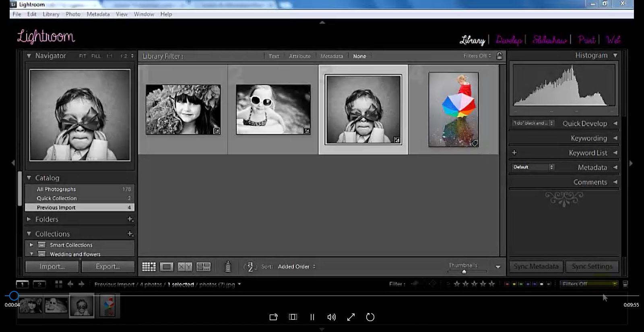Click the Sync Settings button

point(592,266)
